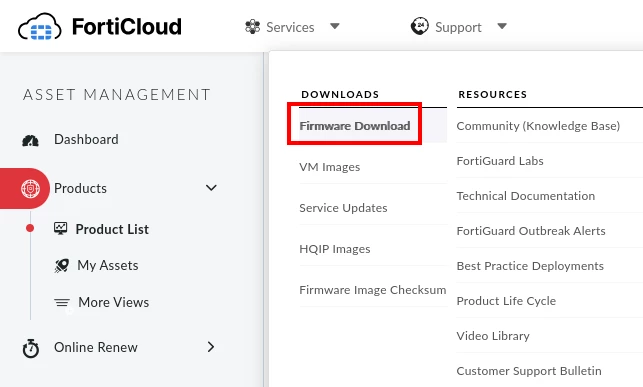
Task: Open the Services dropdown arrow
Action: pos(335,26)
